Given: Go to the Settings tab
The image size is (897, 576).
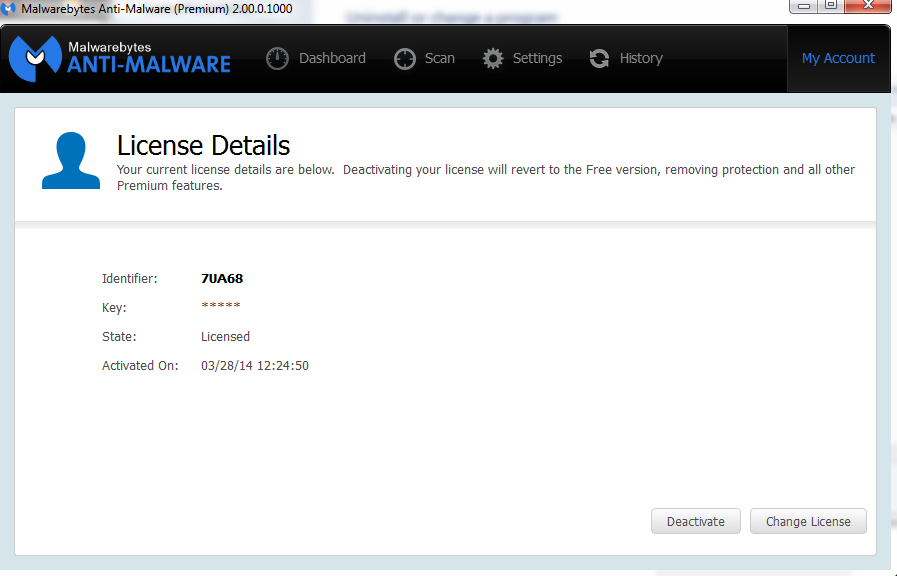Looking at the screenshot, I should (522, 58).
